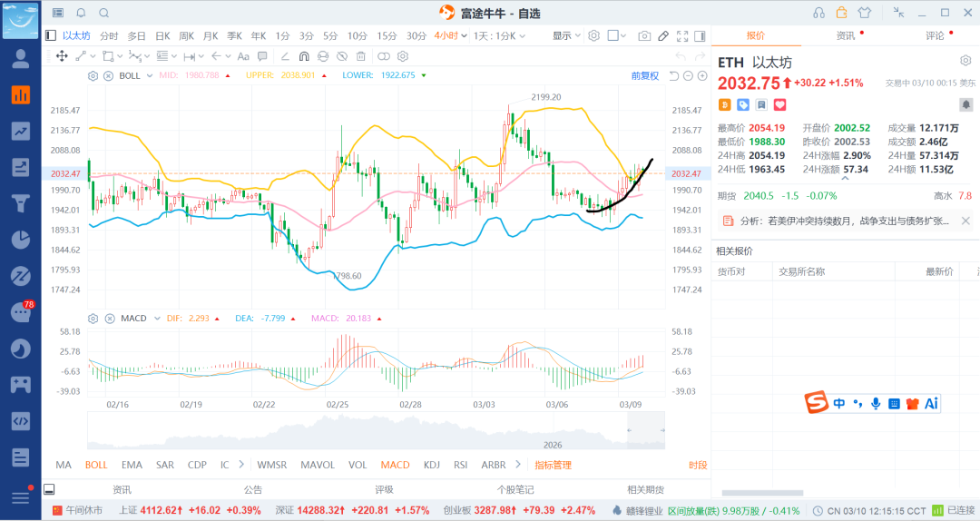This screenshot has width=980, height=521.
Task: Switch to the 日K daily chart tab
Action: point(162,35)
